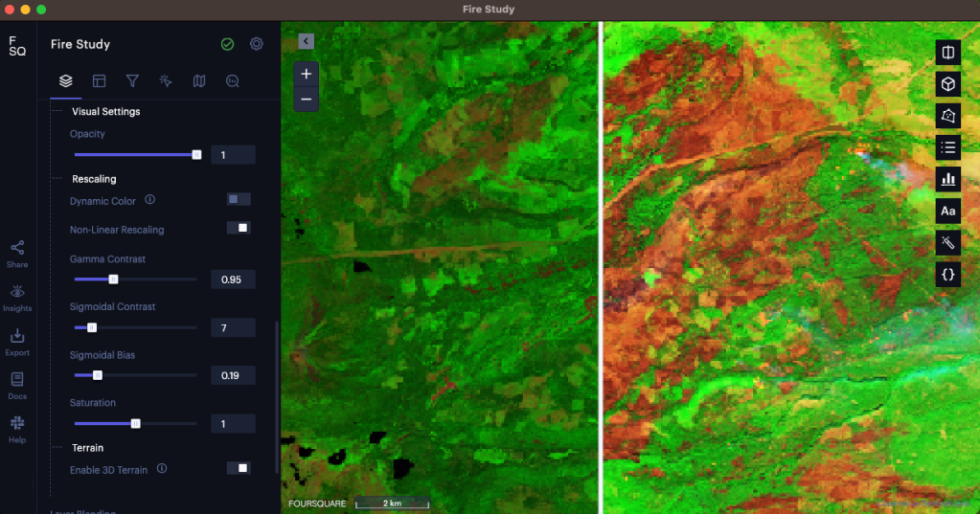The image size is (980, 514).
Task: Open the Filters panel tab
Action: (x=132, y=81)
